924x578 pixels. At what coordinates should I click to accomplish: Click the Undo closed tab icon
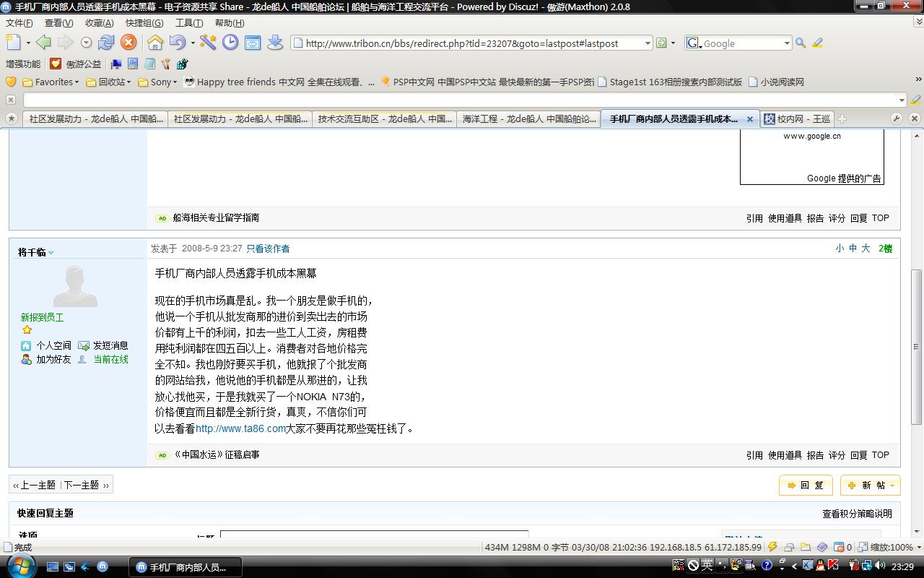click(x=177, y=43)
